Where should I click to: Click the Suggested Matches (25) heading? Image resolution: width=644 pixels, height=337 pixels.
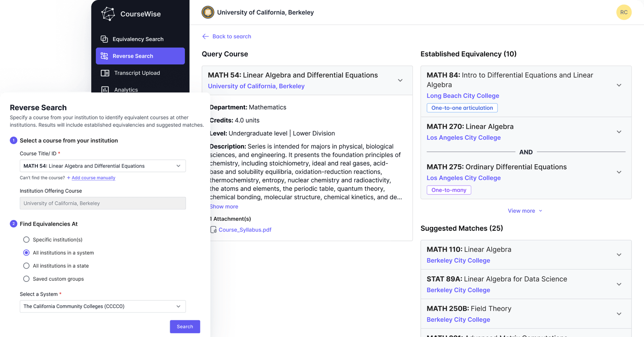[462, 228]
